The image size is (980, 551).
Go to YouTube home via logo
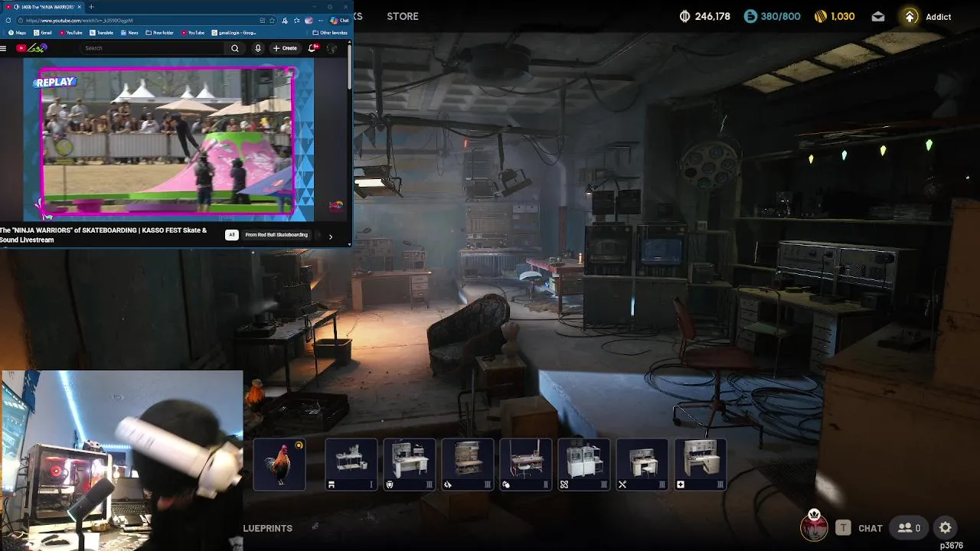click(31, 47)
